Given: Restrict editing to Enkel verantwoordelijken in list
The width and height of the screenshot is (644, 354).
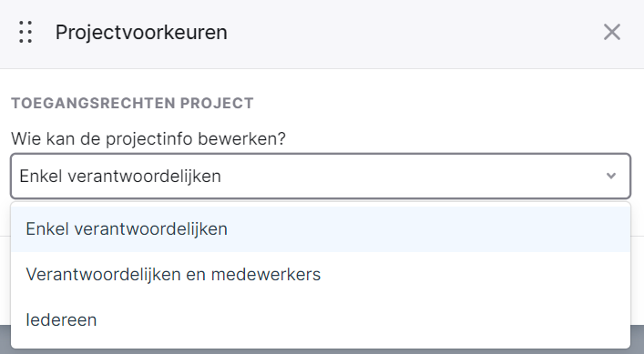Looking at the screenshot, I should (x=321, y=229).
